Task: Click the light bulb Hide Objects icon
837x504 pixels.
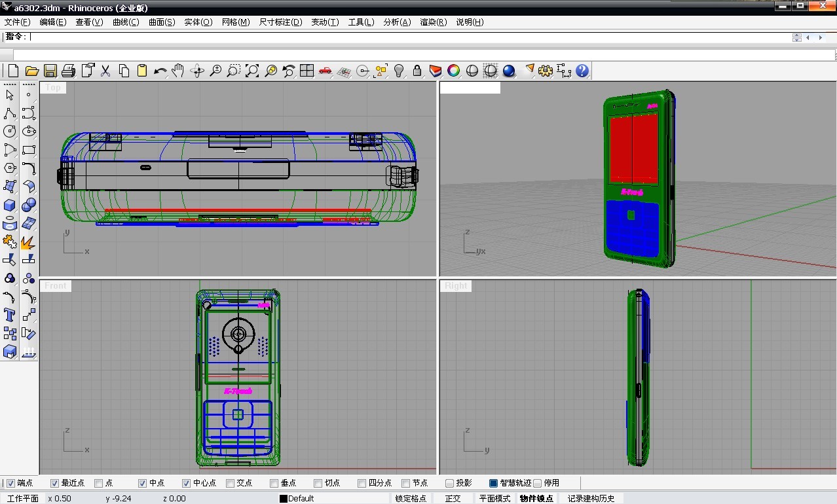Action: tap(399, 71)
